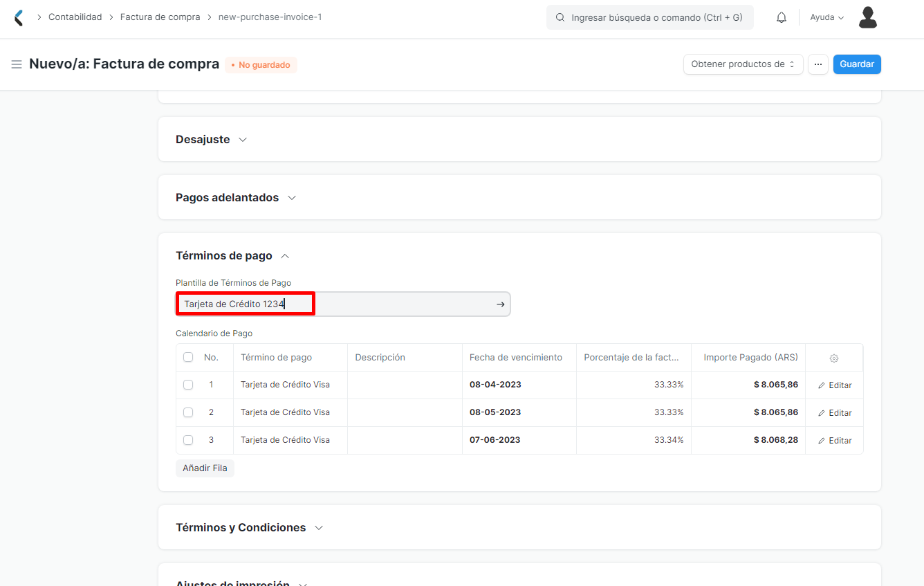Open payment schedule grid settings gear

point(834,358)
